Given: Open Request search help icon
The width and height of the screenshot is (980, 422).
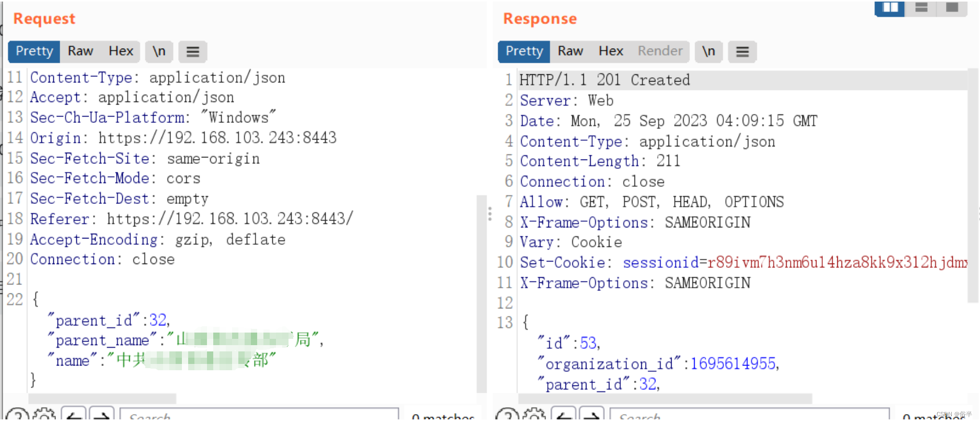Looking at the screenshot, I should coord(17,415).
